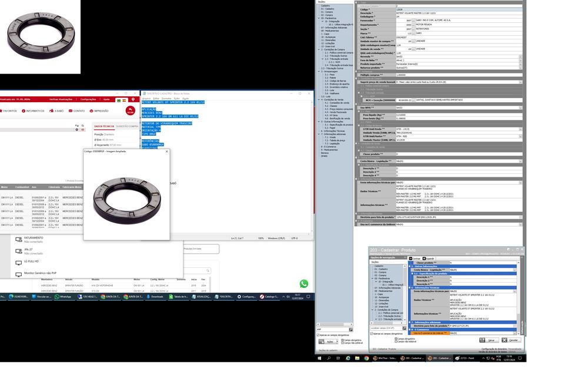
Task: Click the Expandir button in Cadastrar Produto
Action: pos(429,258)
